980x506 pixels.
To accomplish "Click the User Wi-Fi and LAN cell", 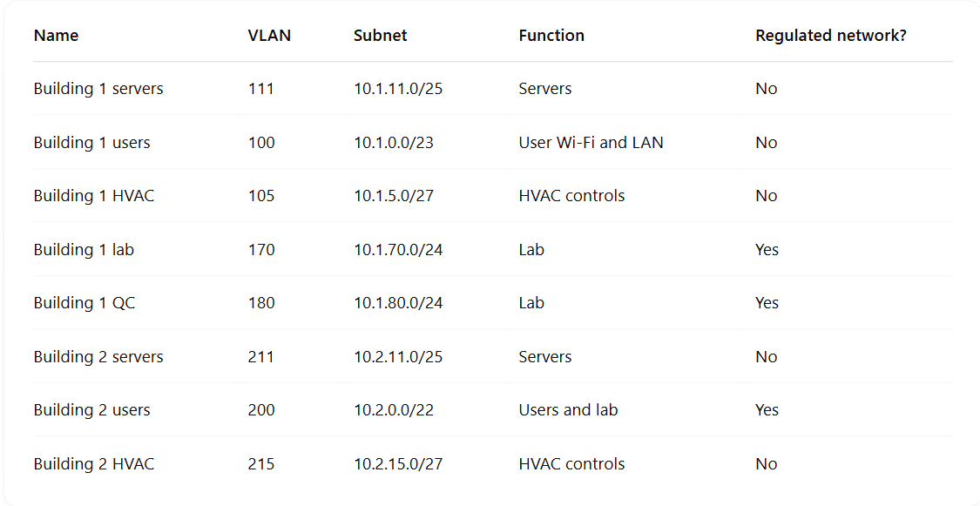I will point(591,143).
